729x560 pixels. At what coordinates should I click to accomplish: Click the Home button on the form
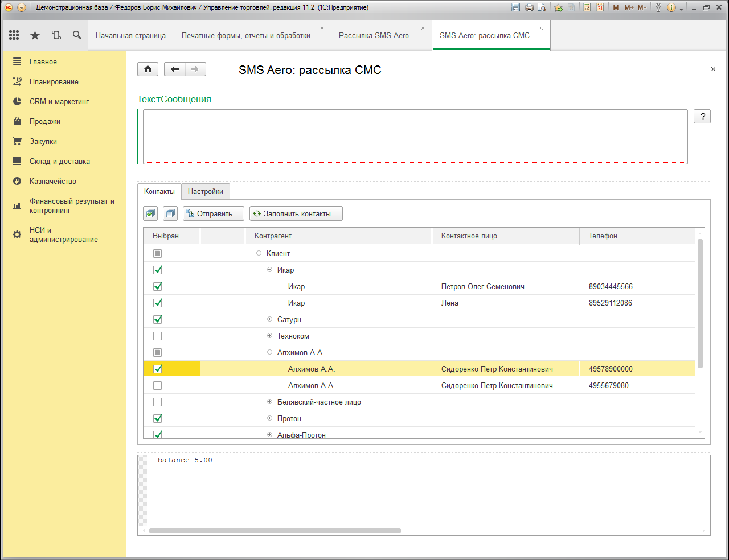click(x=148, y=69)
